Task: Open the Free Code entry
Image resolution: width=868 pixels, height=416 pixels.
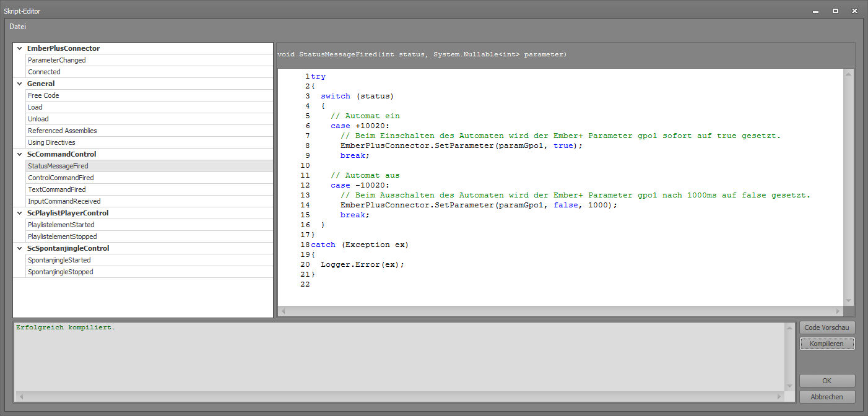Action: (x=149, y=95)
